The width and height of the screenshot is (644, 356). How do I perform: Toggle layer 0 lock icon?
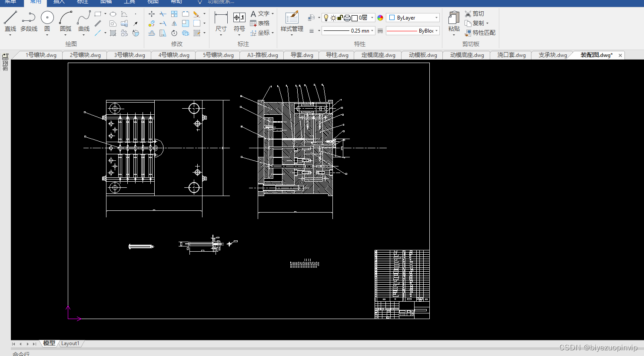coord(340,18)
